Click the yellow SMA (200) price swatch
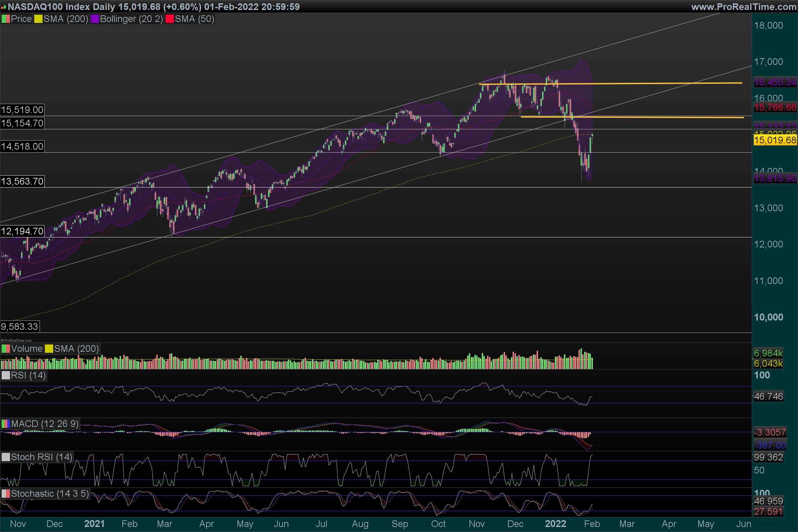The width and height of the screenshot is (798, 532). (38, 19)
